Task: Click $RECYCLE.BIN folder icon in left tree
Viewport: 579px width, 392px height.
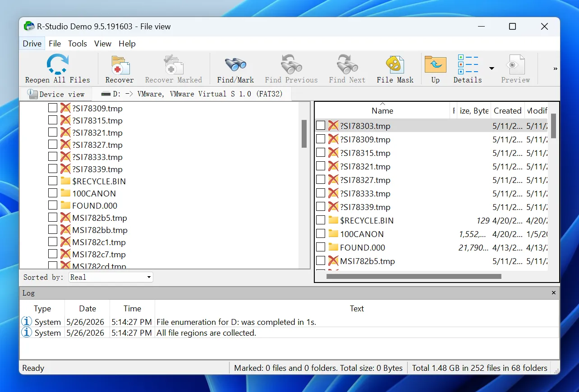Action: (x=65, y=181)
